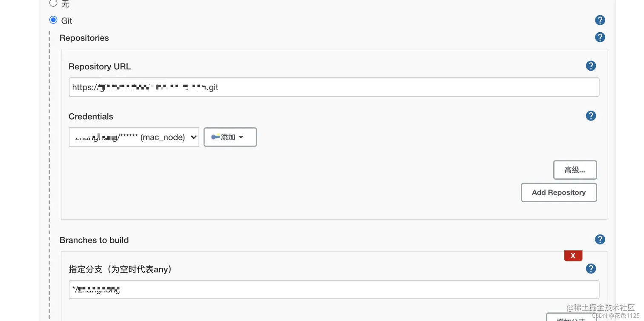
Task: Expand the 添加 dropdown arrow
Action: (241, 137)
